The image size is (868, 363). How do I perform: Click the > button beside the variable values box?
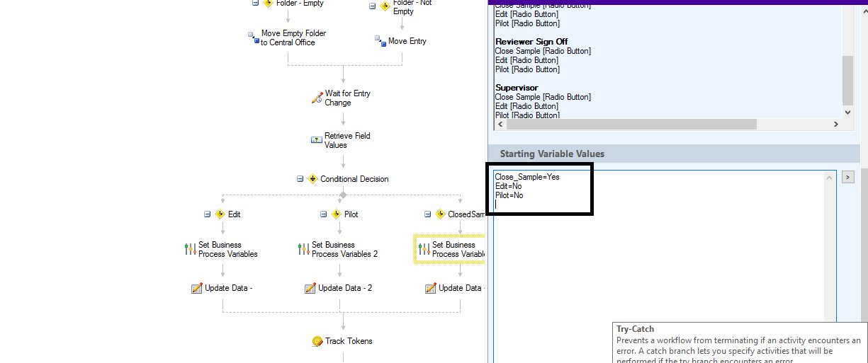pos(847,177)
